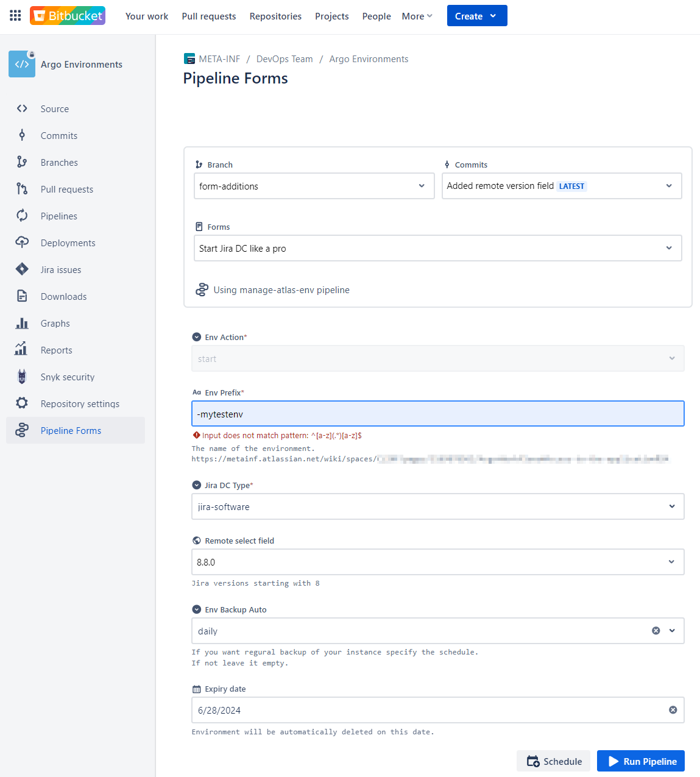Open People in top navigation
This screenshot has height=777, width=700.
coord(377,16)
